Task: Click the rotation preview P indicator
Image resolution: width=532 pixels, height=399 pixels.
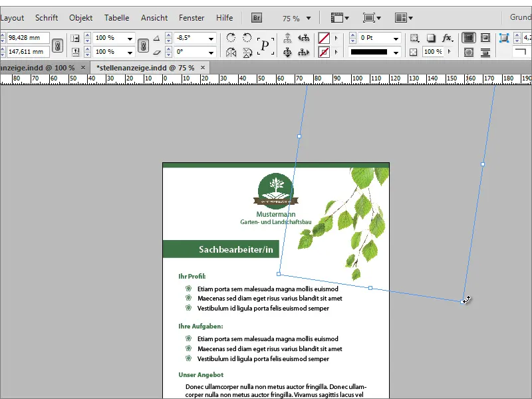Action: (265, 45)
